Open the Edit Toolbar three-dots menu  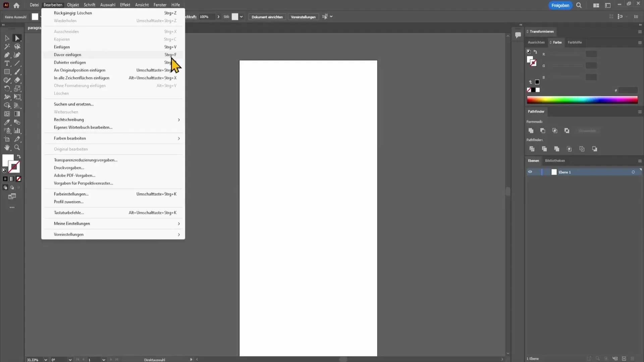point(12,207)
